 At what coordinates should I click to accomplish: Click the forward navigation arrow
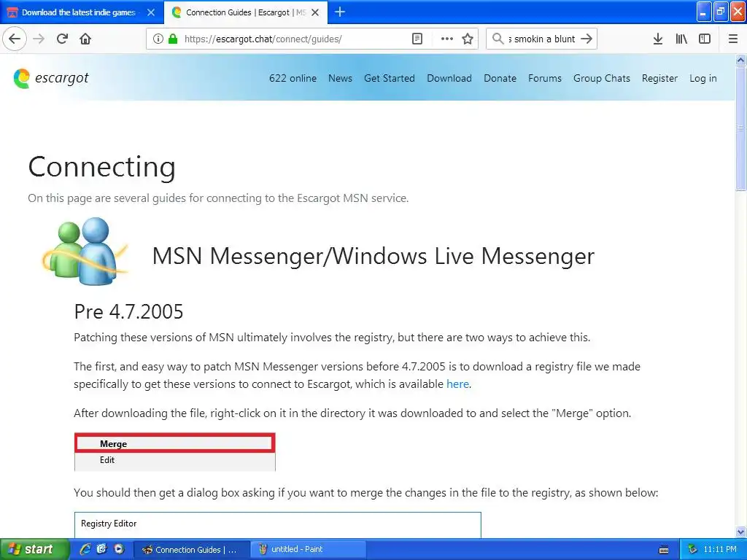(39, 39)
